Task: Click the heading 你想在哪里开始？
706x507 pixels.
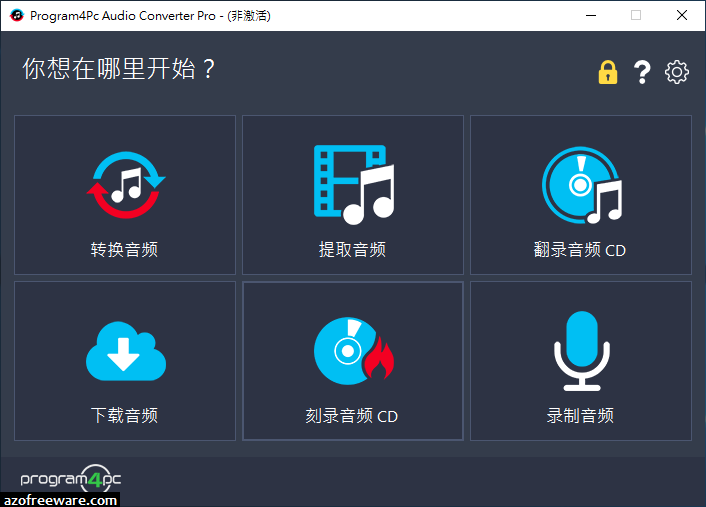Action: tap(119, 69)
